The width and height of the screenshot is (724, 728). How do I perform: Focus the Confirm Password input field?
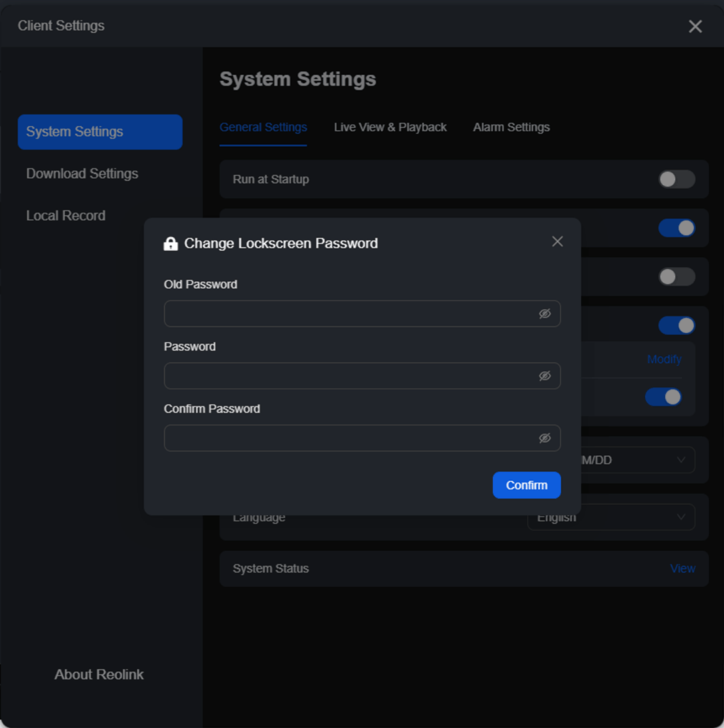click(362, 438)
